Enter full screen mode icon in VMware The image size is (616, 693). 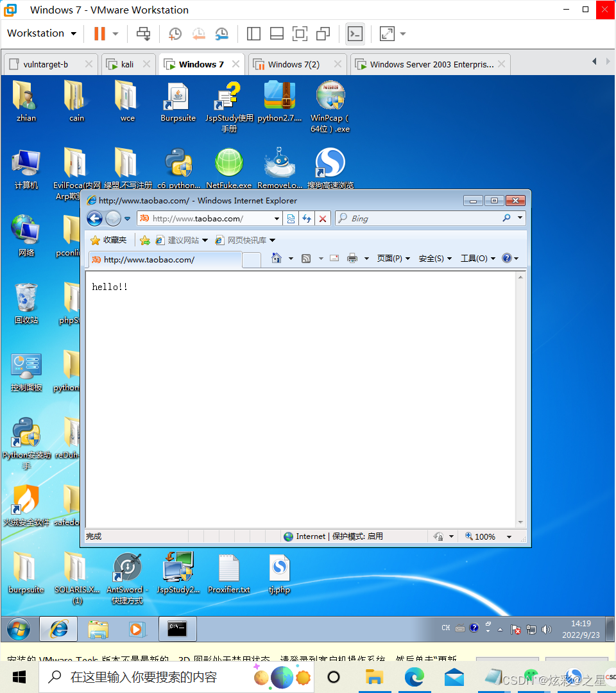point(300,33)
